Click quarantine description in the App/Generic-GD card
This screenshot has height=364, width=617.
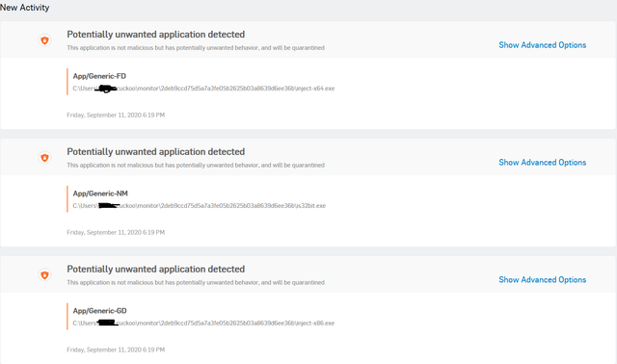point(196,283)
